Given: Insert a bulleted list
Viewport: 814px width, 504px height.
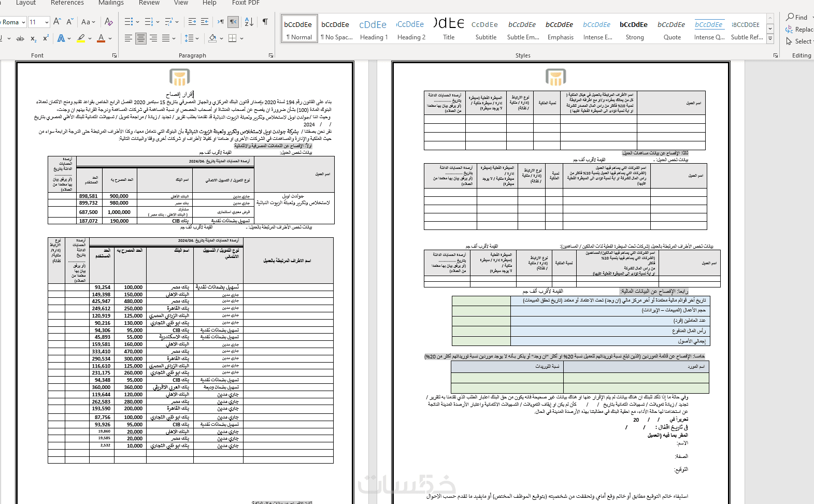Looking at the screenshot, I should click(x=128, y=22).
